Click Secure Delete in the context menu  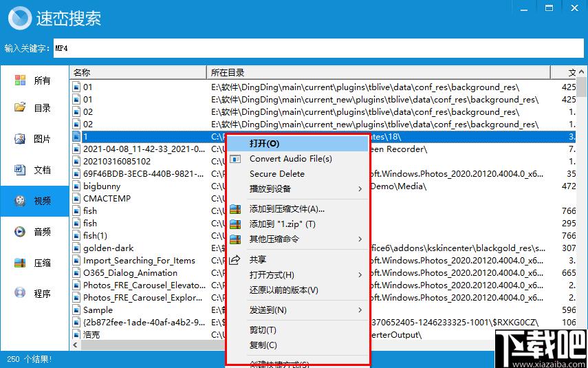click(276, 174)
